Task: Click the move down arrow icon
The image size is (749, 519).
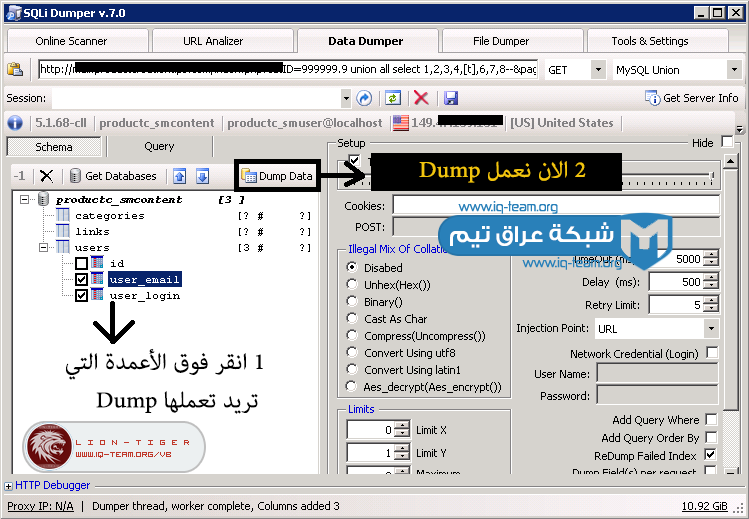Action: pos(203,176)
